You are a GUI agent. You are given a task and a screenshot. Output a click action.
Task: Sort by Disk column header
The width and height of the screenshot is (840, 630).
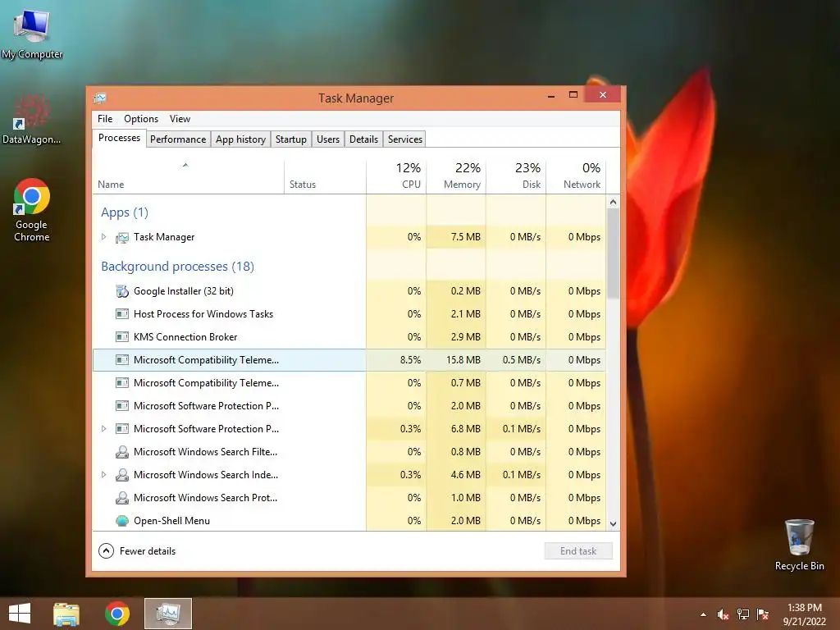tap(516, 177)
